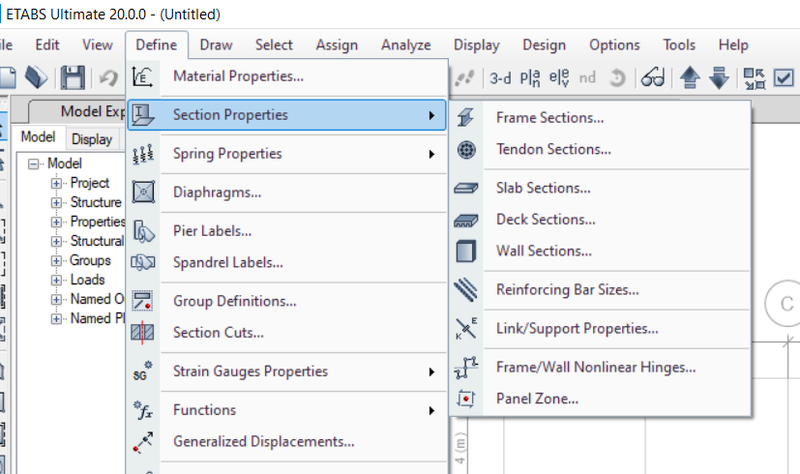Click the Frame Sections I-beam icon
Screen dimensions: 800x474
point(465,117)
